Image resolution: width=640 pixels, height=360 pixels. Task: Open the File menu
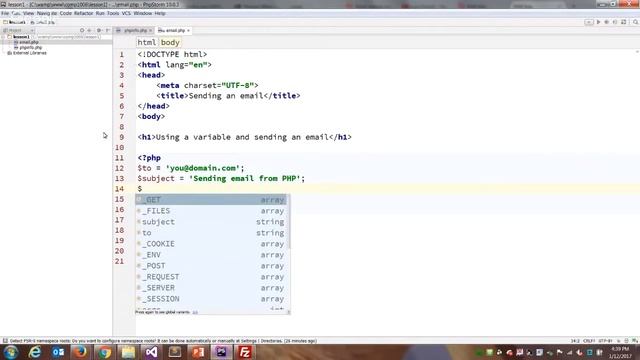pyautogui.click(x=5, y=13)
